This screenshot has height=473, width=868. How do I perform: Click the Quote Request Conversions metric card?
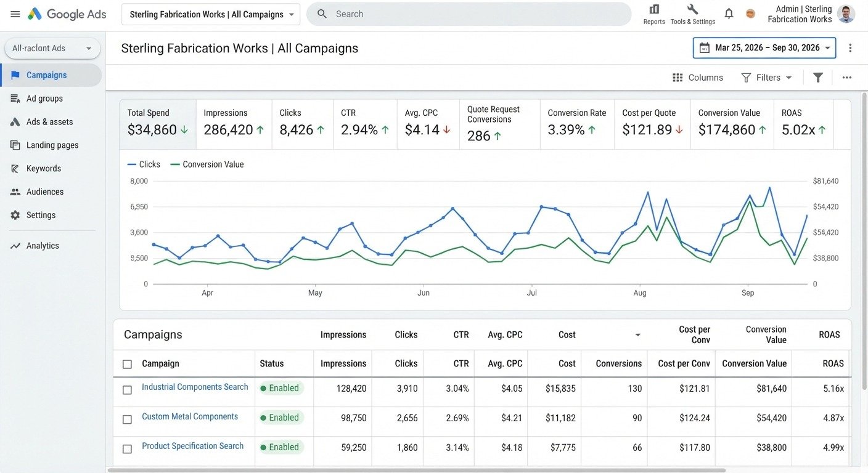pyautogui.click(x=500, y=124)
